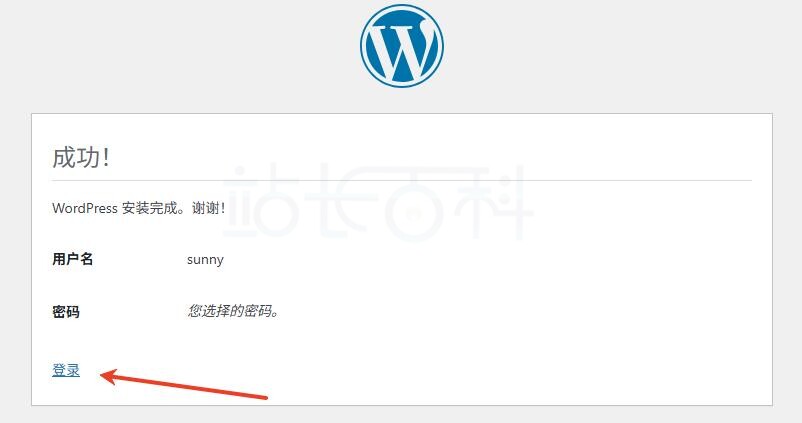Click the WordPress logo at top
Viewport: 802px width, 423px height.
point(402,46)
